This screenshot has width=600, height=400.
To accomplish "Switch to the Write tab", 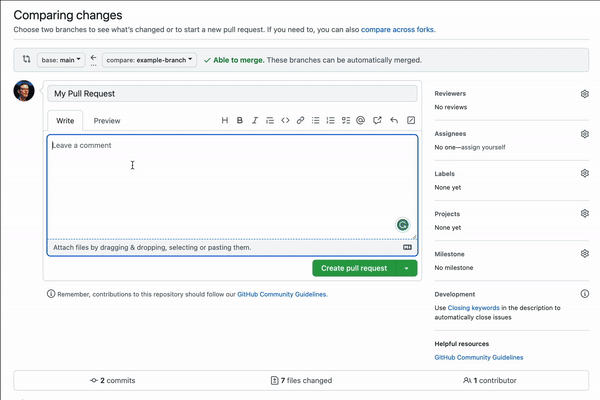I will click(65, 121).
